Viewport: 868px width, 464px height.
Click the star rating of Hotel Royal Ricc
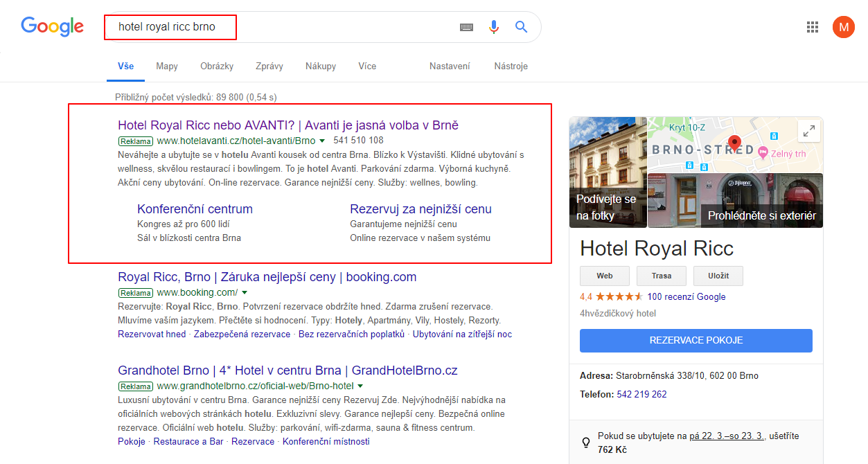(x=619, y=296)
